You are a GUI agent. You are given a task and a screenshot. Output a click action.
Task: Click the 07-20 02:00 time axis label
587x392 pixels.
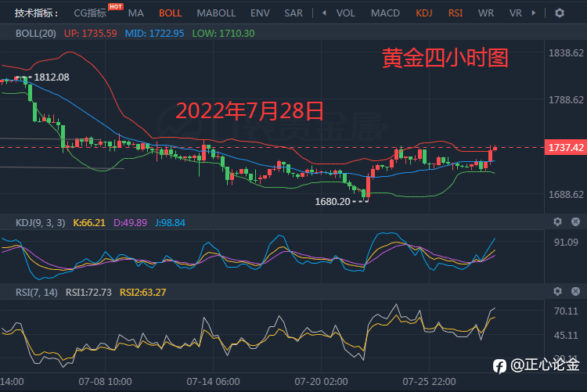point(321,382)
